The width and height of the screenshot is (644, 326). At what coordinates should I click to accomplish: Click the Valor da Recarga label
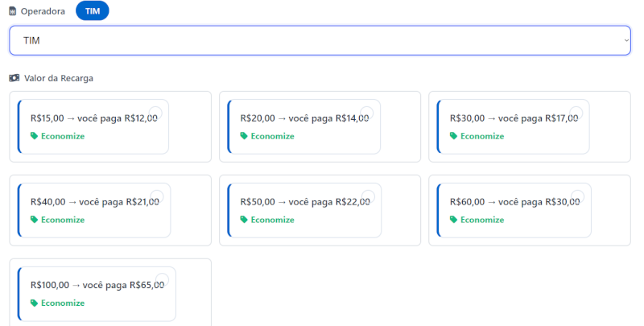click(59, 78)
